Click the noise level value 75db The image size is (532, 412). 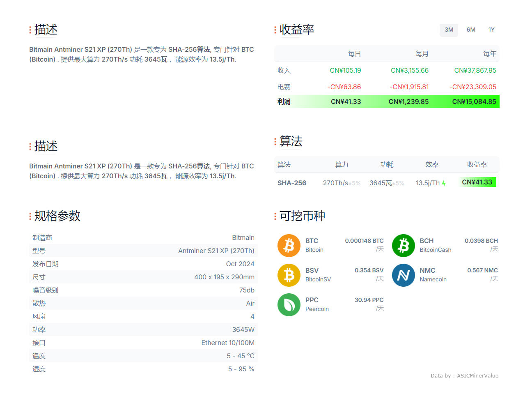[247, 290]
